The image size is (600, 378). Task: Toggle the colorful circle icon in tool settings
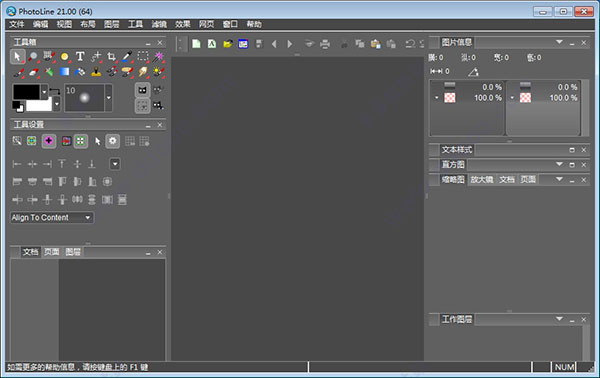point(32,141)
